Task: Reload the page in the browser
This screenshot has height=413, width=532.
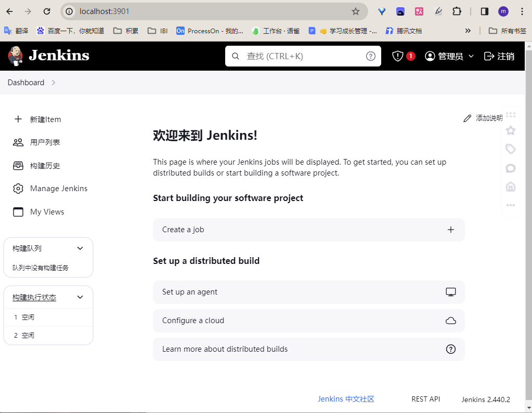Action: 47,11
